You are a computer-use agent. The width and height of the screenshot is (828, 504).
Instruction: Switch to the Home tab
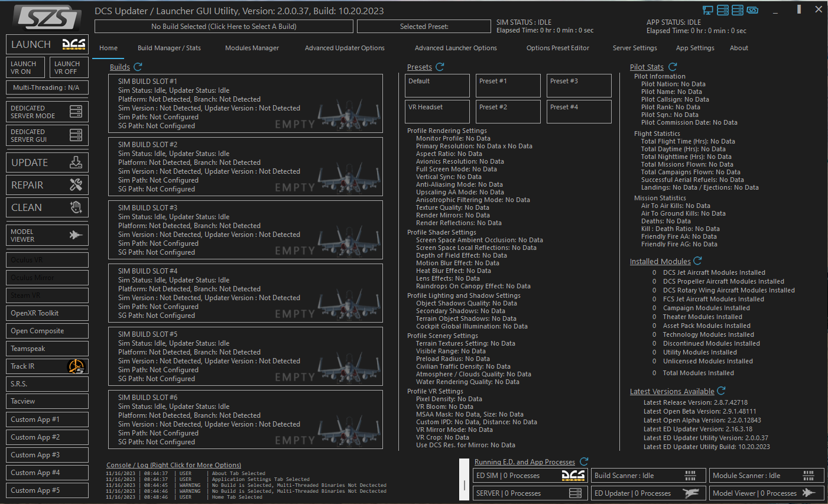click(108, 48)
